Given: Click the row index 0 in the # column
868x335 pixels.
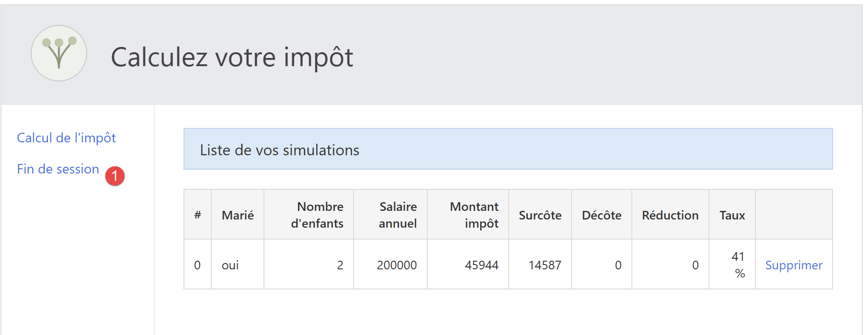Looking at the screenshot, I should point(197,265).
